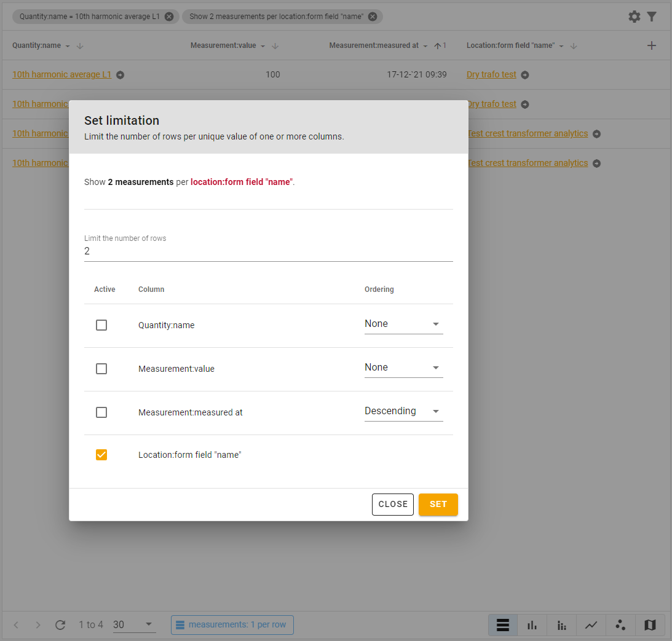Switch to line chart view
672x641 pixels.
pos(591,625)
